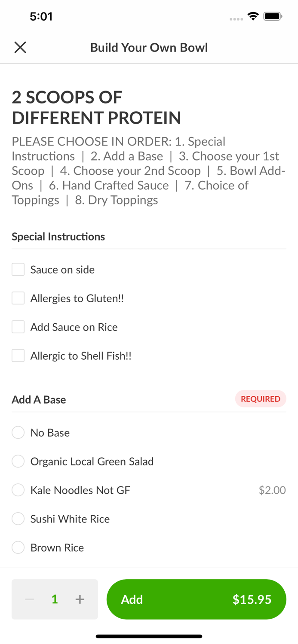Tap the red REQUIRED badge
The image size is (298, 644).
tap(261, 399)
